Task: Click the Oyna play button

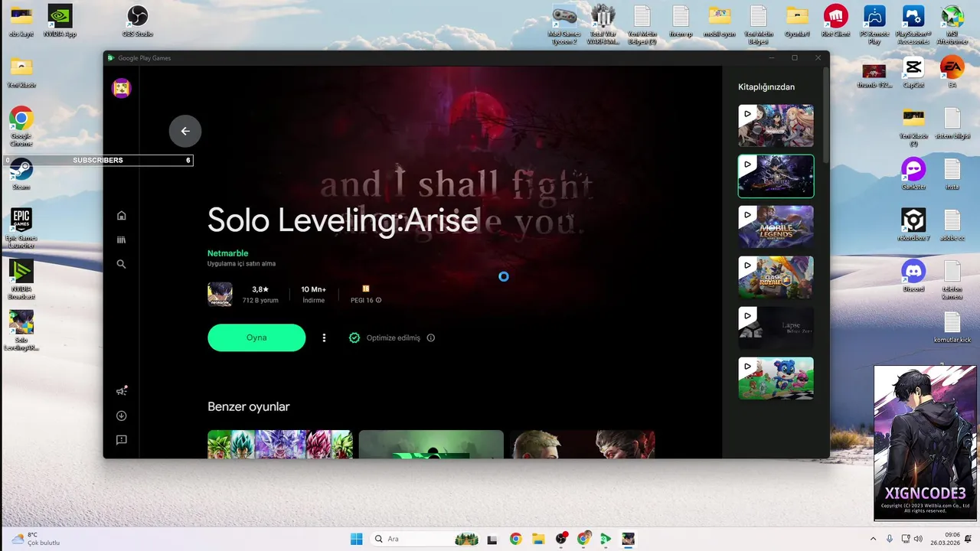Action: pos(256,337)
